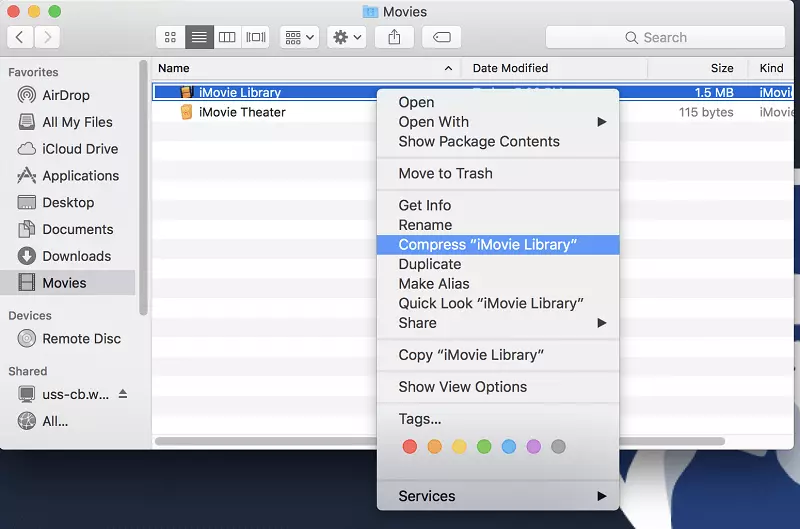Switch to column view
Viewport: 800px width, 529px height.
click(227, 37)
